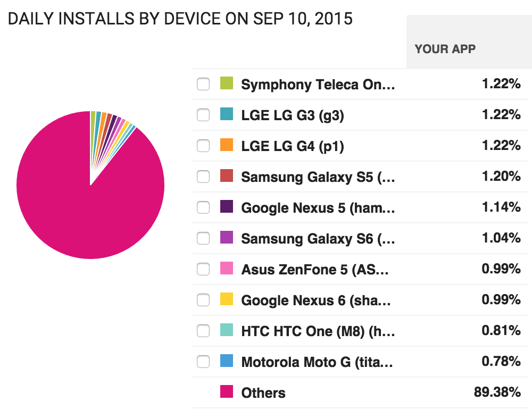
Task: Click the dark purple Nexus 5 swatch
Action: pyautogui.click(x=227, y=207)
